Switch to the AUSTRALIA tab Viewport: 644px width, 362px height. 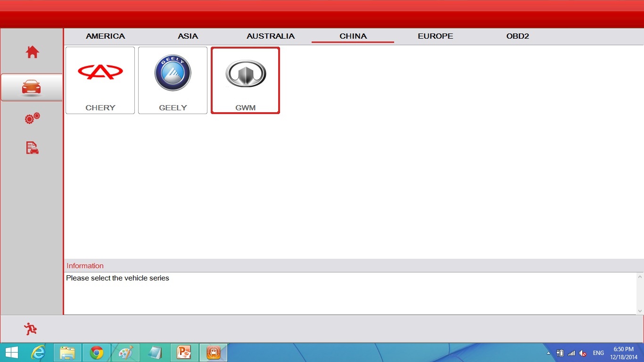[271, 36]
